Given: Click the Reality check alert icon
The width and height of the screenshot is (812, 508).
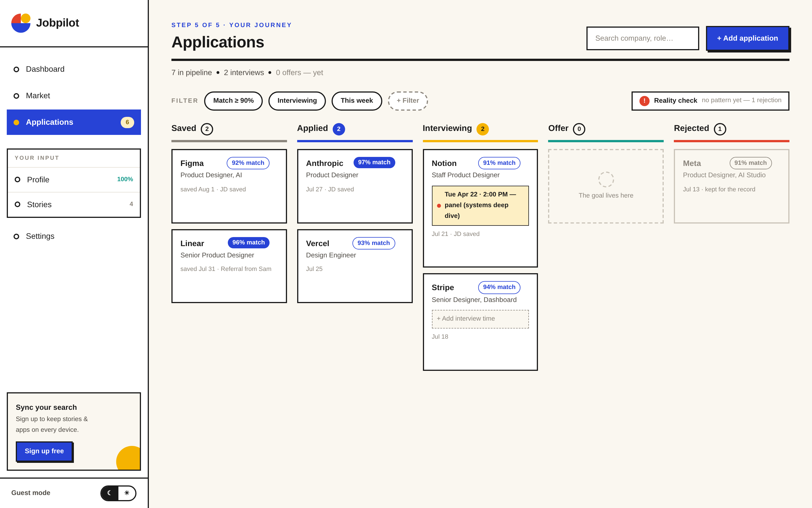Looking at the screenshot, I should point(644,101).
